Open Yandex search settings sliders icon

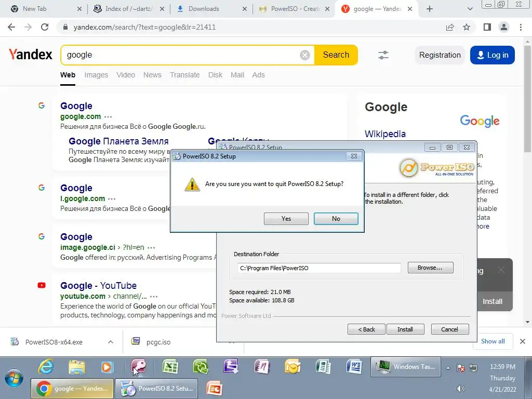383,55
